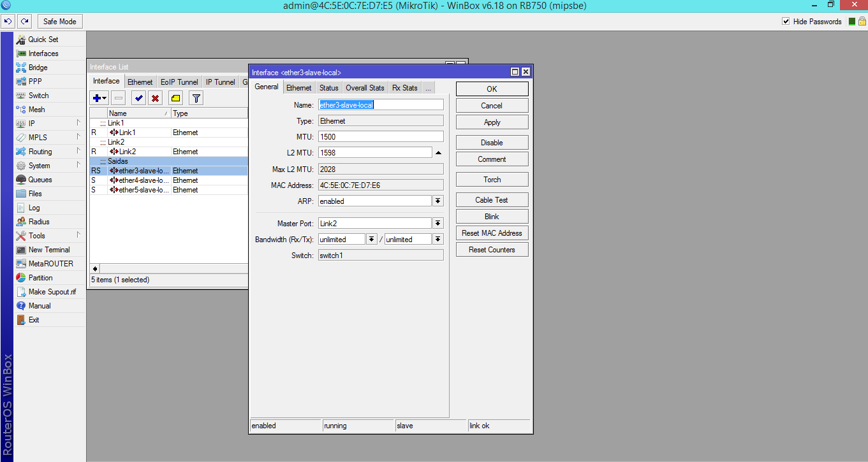Open the Interfaces sidebar item
Viewport: 868px width, 462px height.
[x=43, y=54]
